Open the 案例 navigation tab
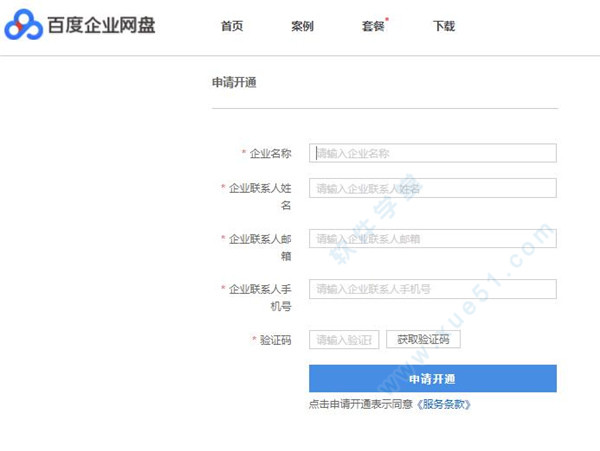 coord(302,26)
